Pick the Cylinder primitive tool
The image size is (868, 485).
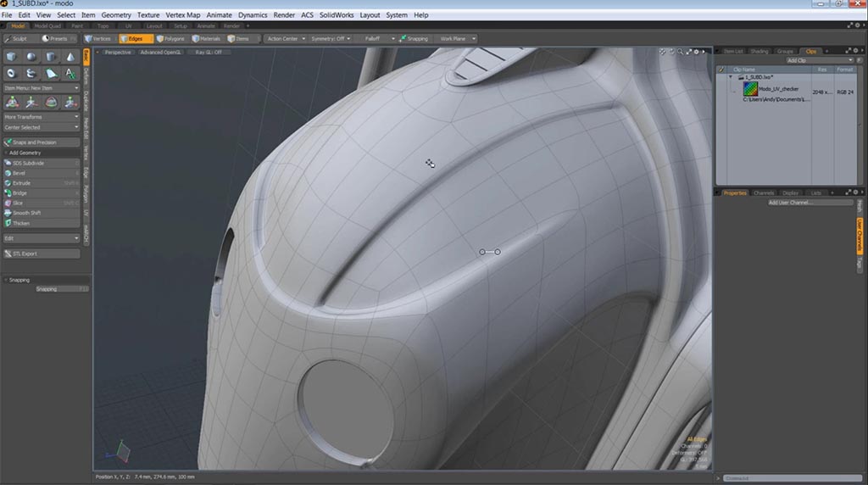point(51,57)
